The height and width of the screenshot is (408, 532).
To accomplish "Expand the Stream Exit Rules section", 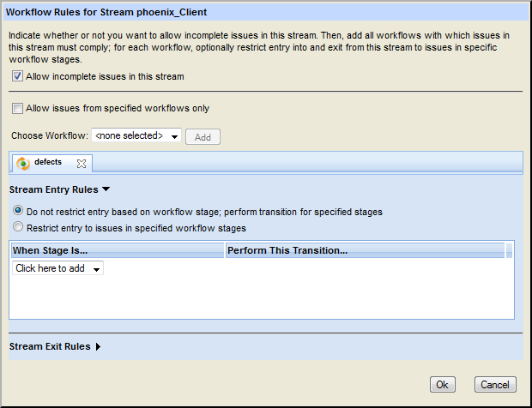I will [98, 346].
